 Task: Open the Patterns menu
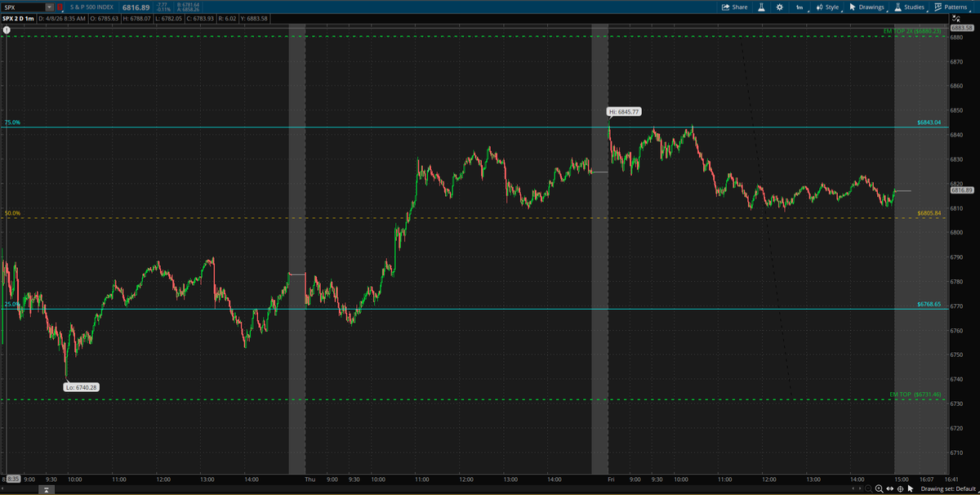click(951, 7)
